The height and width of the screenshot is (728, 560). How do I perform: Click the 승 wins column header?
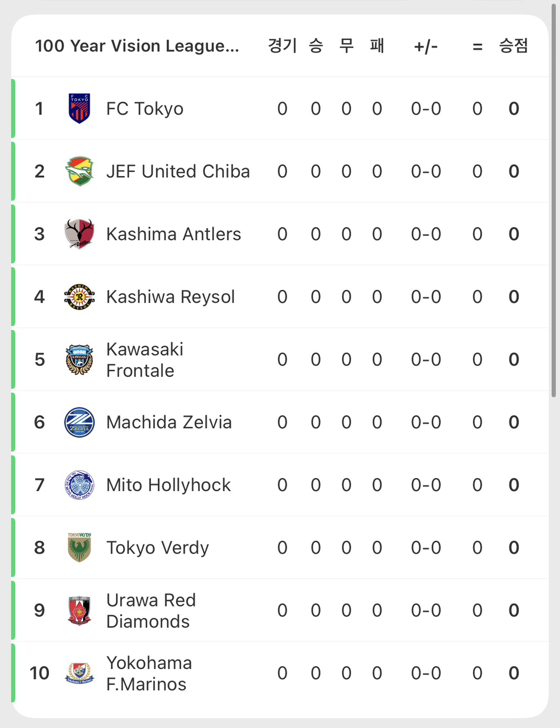(316, 46)
